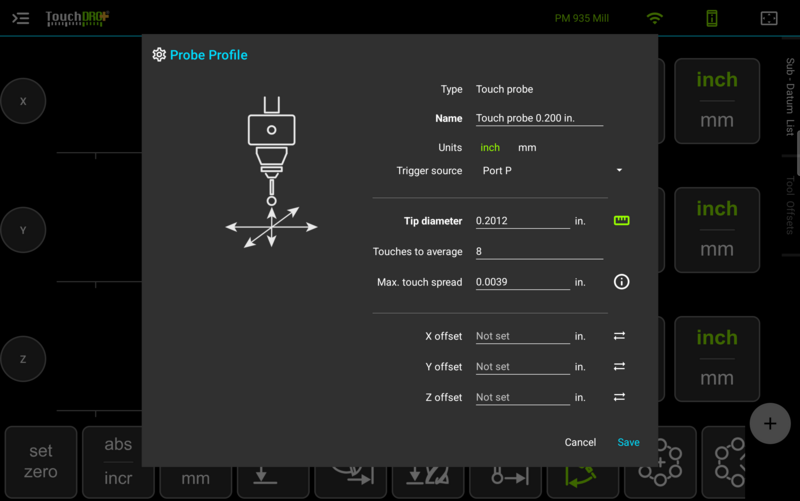
Task: Click the Z offset input field
Action: (x=522, y=397)
